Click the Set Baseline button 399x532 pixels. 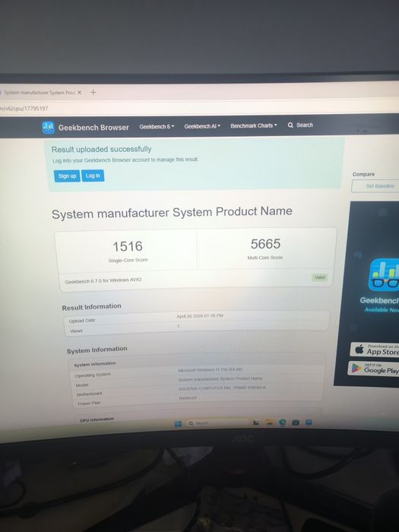tap(375, 186)
